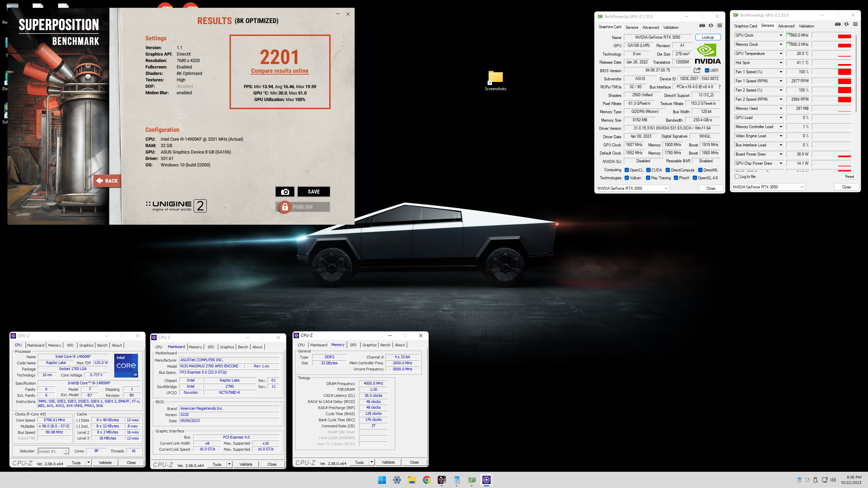Open the Socket #1 selection dropdown in CPU-Z
Screen dimensions: 868x488
54,451
